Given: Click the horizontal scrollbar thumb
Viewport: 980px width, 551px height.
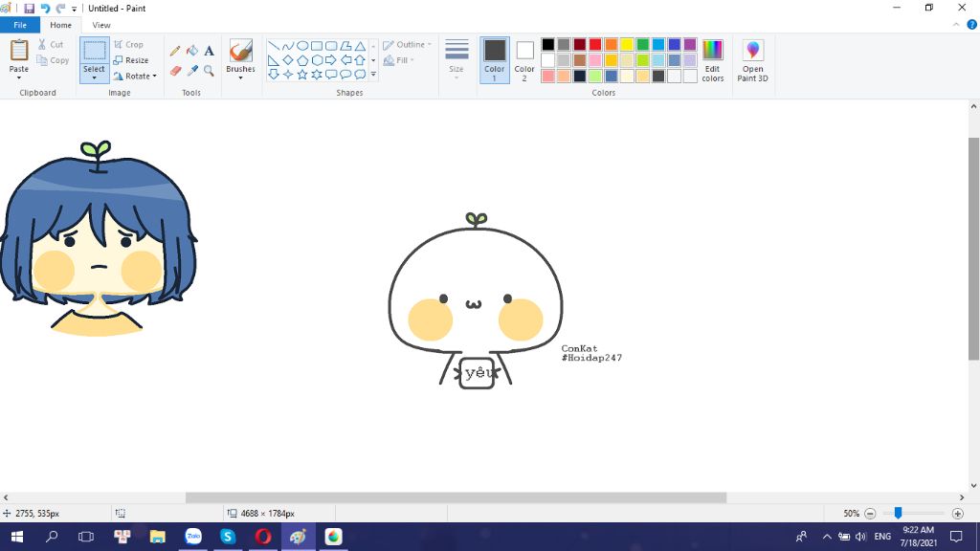Looking at the screenshot, I should click(x=457, y=497).
